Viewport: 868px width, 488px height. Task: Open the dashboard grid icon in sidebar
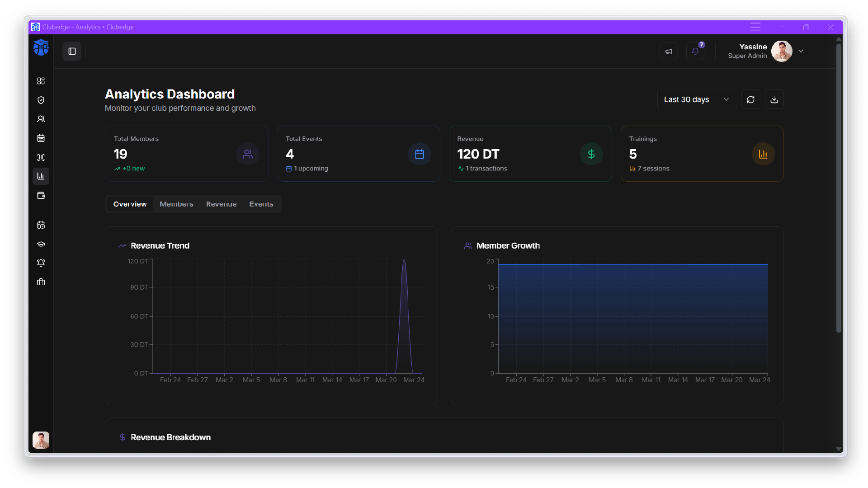click(41, 81)
